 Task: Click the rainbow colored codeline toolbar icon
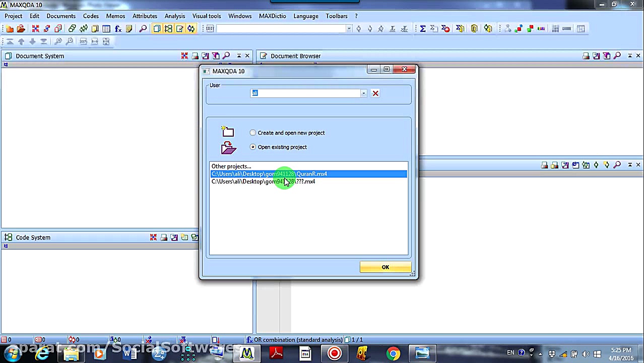[541, 29]
